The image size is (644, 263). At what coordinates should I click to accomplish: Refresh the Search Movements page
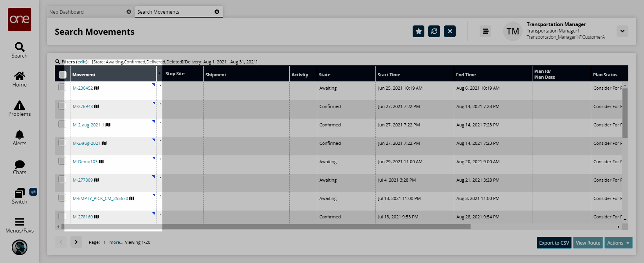click(x=434, y=31)
